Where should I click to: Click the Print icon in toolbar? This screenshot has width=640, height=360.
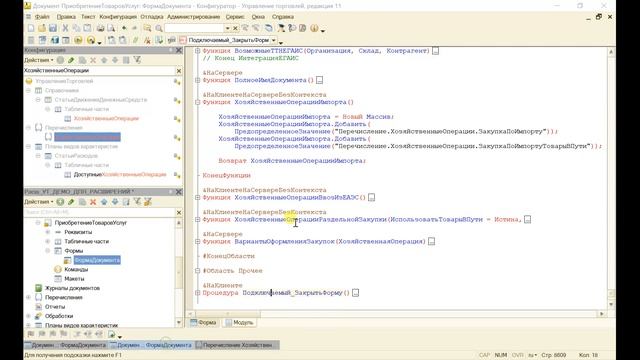(100, 28)
